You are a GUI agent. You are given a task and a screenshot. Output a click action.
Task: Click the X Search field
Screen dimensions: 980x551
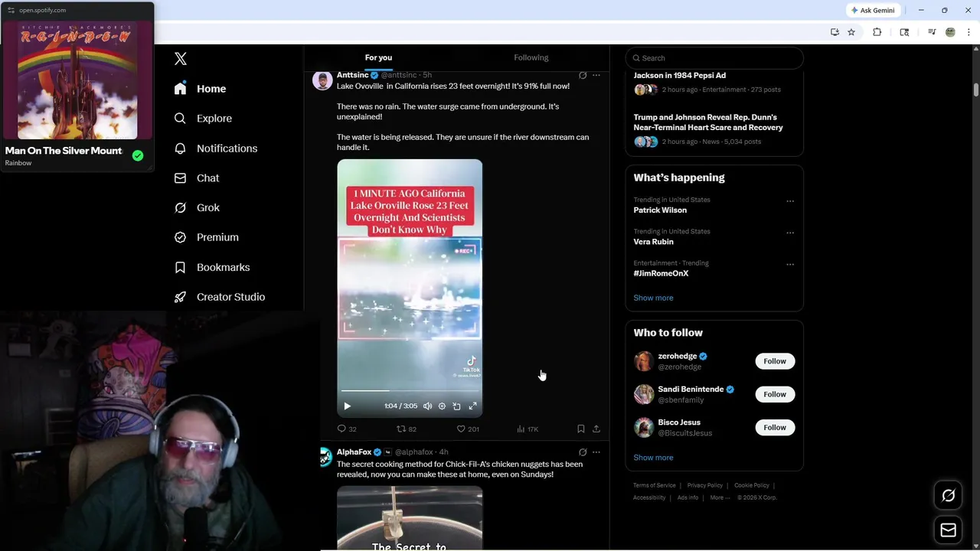click(714, 58)
